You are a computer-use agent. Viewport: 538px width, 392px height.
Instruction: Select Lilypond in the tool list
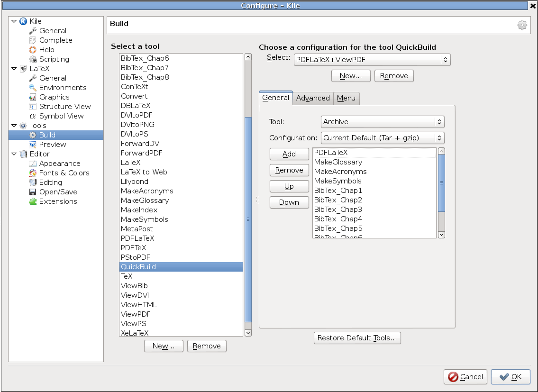click(x=181, y=182)
